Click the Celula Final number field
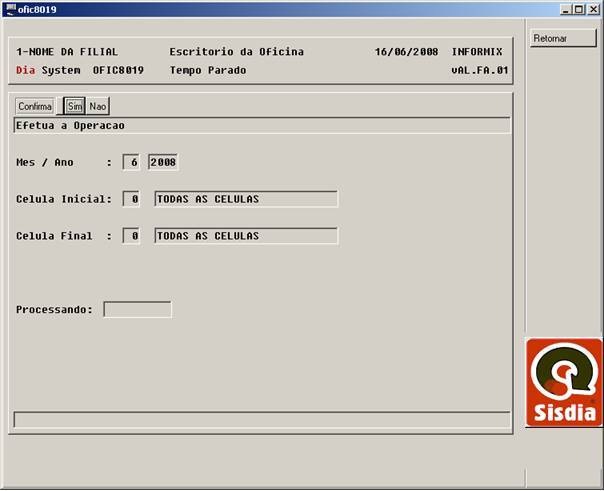This screenshot has height=491, width=604. tap(131, 236)
